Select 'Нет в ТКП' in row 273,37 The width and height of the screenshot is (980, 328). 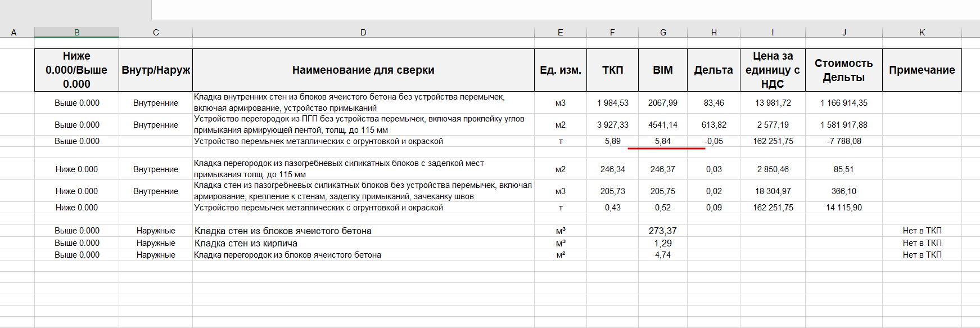coord(922,231)
